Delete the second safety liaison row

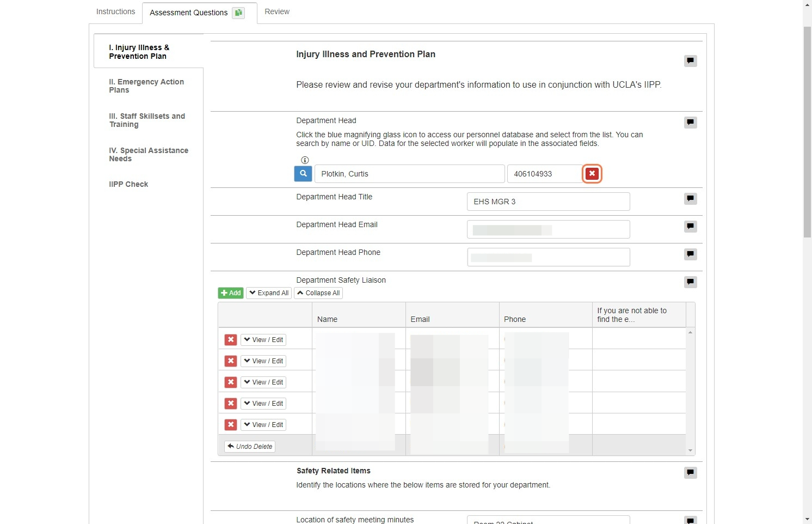(x=231, y=361)
